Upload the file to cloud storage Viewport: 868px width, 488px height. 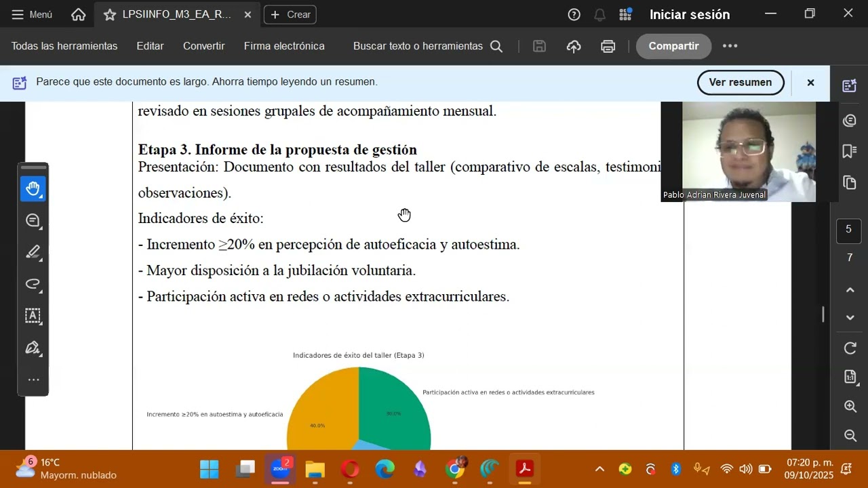(x=574, y=46)
